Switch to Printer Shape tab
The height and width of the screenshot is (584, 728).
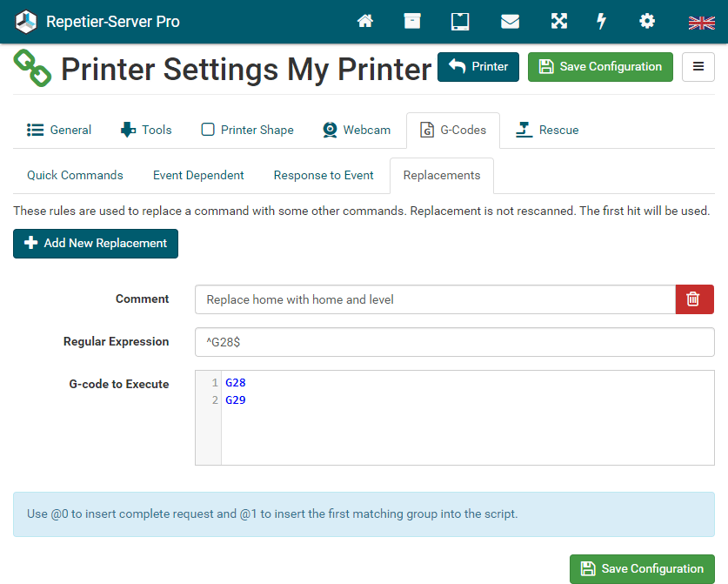[248, 130]
